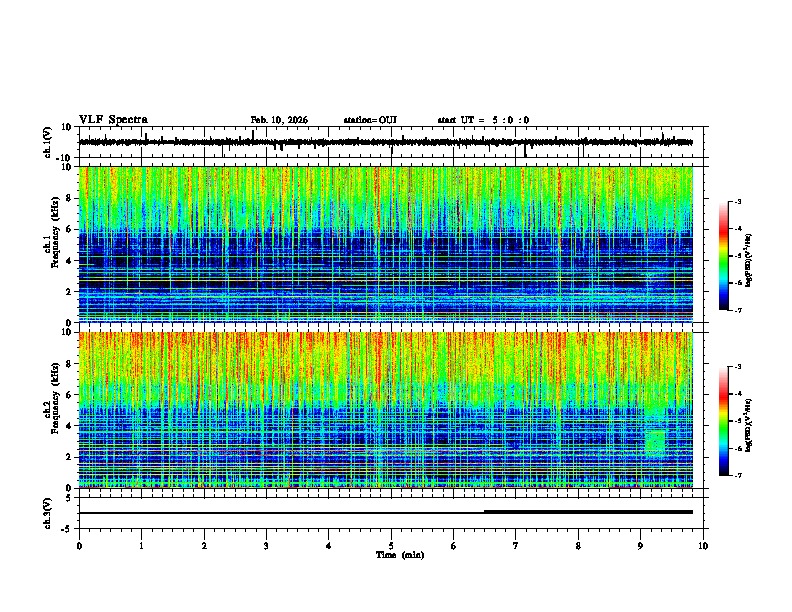Select the date text "Feb. 10, 2026"
This screenshot has width=792, height=612.
279,120
